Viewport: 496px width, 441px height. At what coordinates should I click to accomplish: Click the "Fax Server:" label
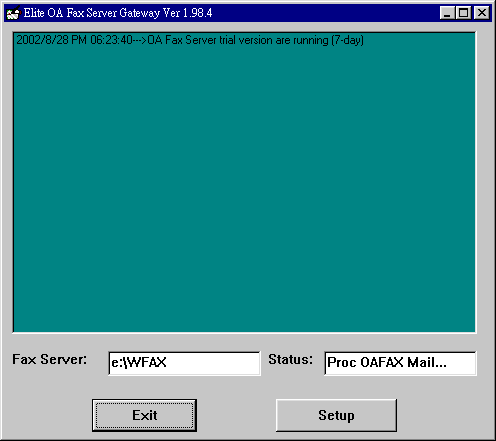coord(50,359)
